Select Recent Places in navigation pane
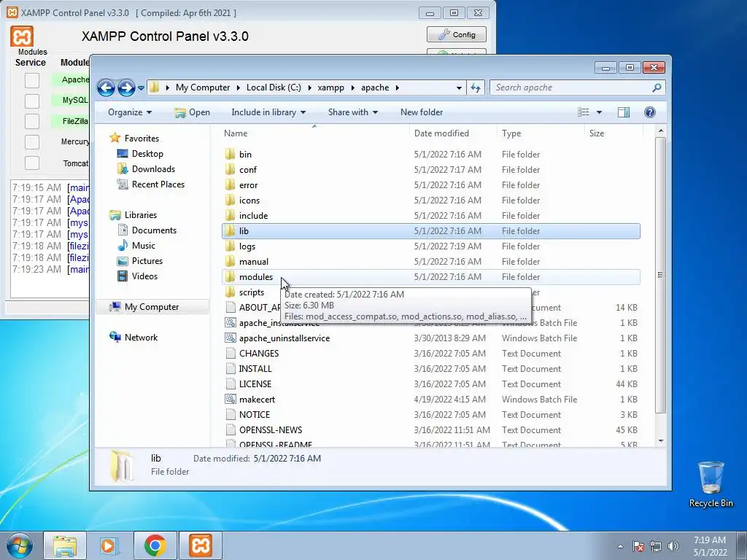 [x=158, y=184]
